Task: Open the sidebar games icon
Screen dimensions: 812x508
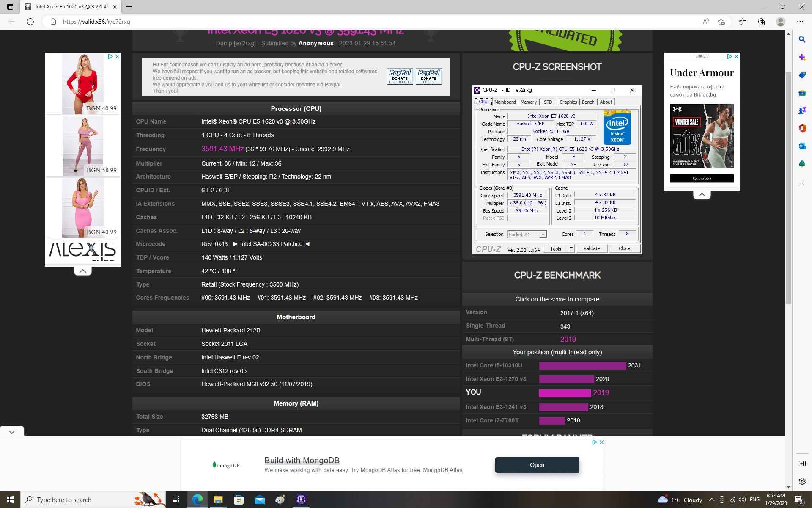Action: [802, 110]
